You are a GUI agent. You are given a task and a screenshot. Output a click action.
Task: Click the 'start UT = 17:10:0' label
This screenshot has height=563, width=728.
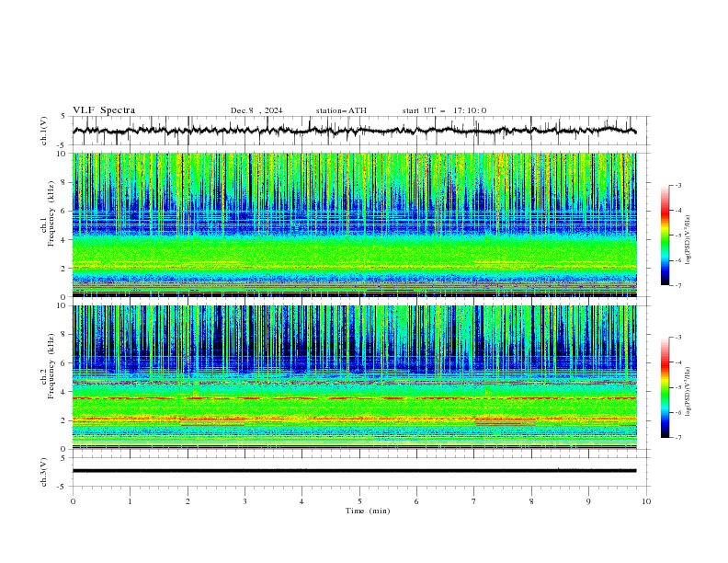click(x=444, y=110)
